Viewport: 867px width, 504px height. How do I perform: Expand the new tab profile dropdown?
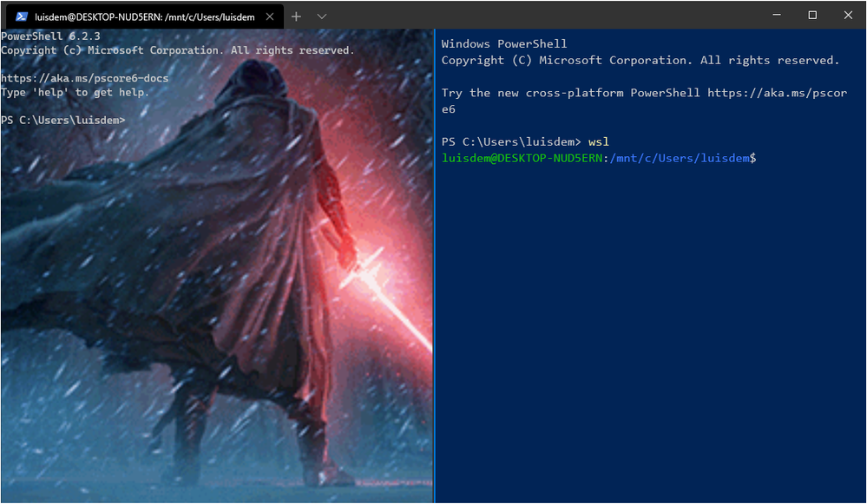pyautogui.click(x=322, y=16)
